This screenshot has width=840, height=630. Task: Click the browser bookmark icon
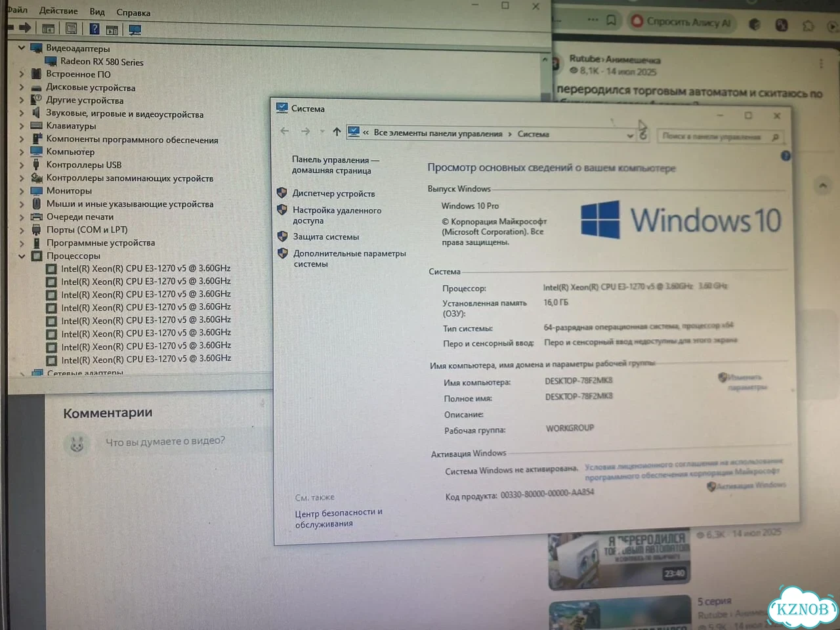611,20
